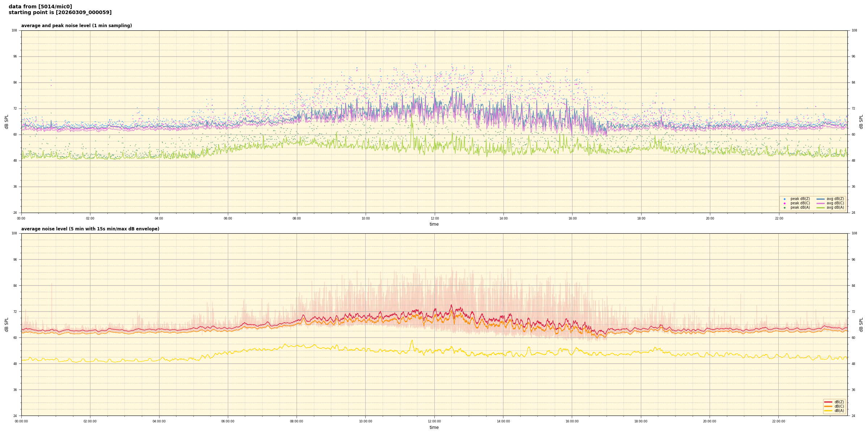
Task: Click the 12:00 tick label on top chart
Action: point(434,218)
